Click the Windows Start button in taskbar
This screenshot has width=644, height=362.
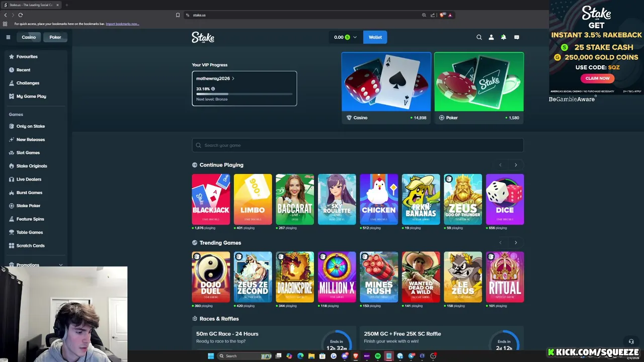(211, 356)
